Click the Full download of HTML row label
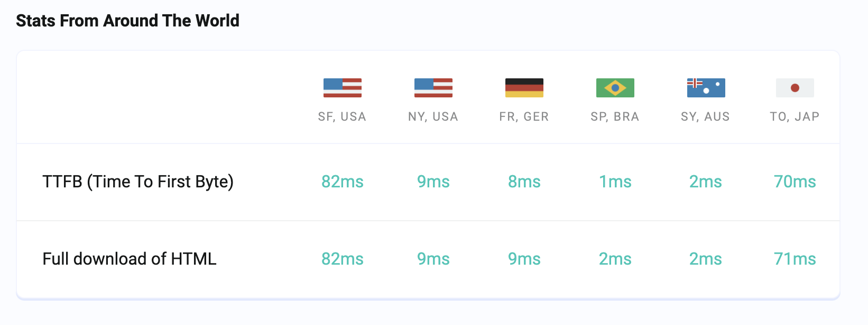Viewport: 868px width, 325px height. tap(130, 259)
